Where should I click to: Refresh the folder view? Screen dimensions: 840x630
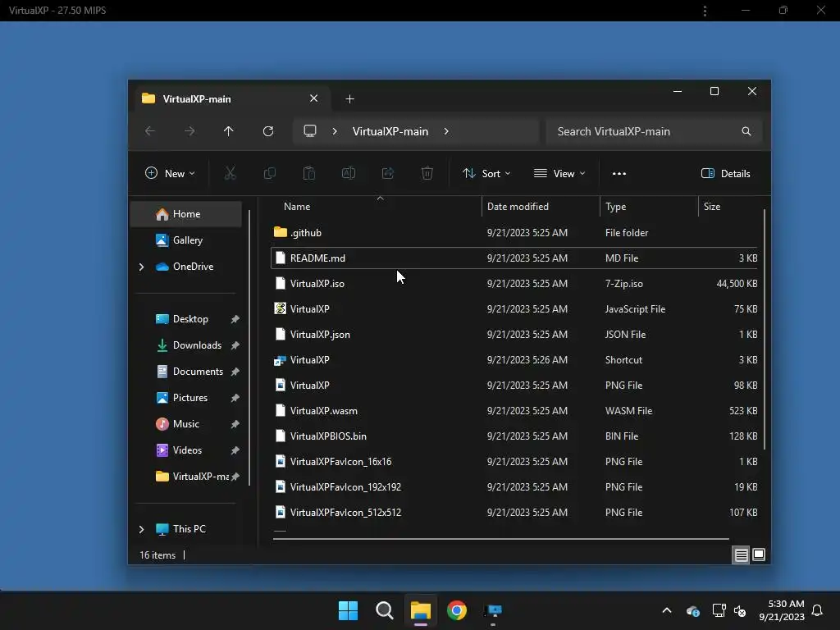(x=268, y=131)
